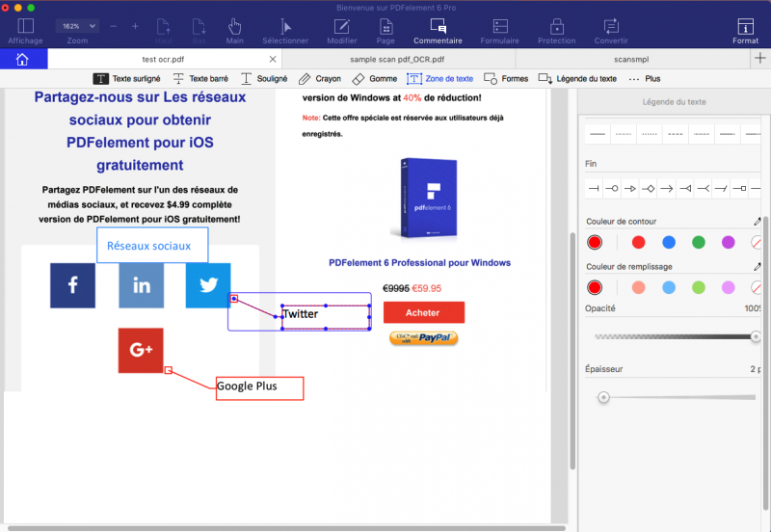Screen dimensions: 771x532
Task: Open the Format panel icon
Action: (745, 31)
